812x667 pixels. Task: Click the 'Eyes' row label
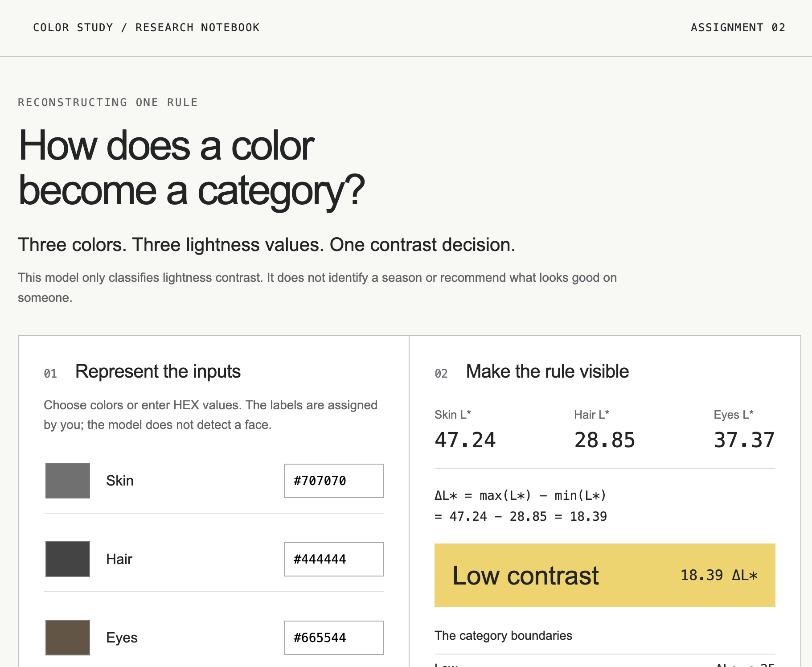click(x=122, y=638)
